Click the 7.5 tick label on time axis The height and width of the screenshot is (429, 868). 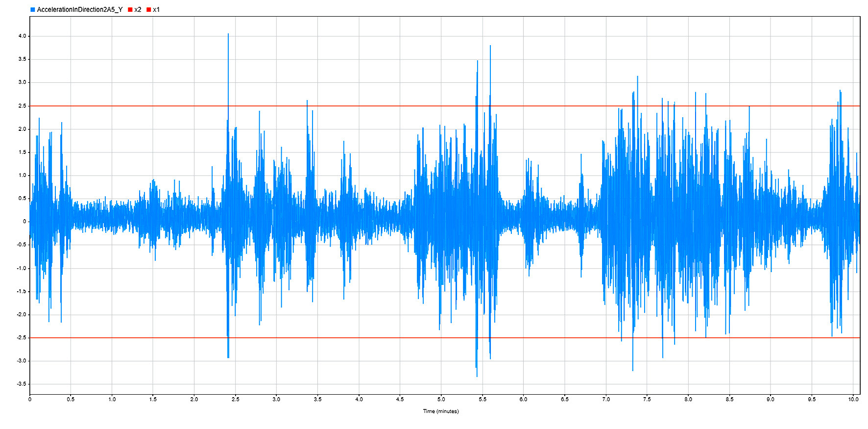click(647, 400)
